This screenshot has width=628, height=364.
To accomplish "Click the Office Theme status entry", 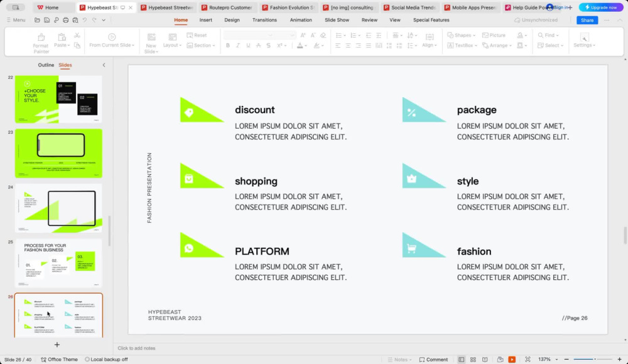I will click(x=59, y=360).
